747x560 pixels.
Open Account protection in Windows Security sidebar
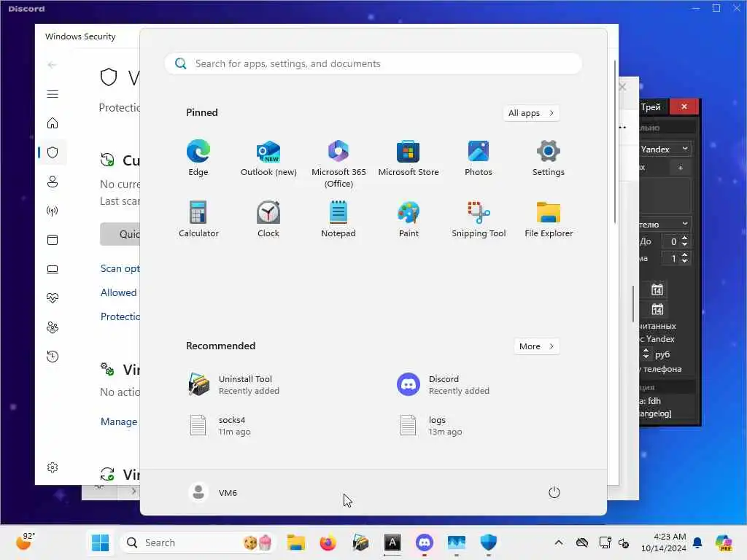click(x=53, y=182)
